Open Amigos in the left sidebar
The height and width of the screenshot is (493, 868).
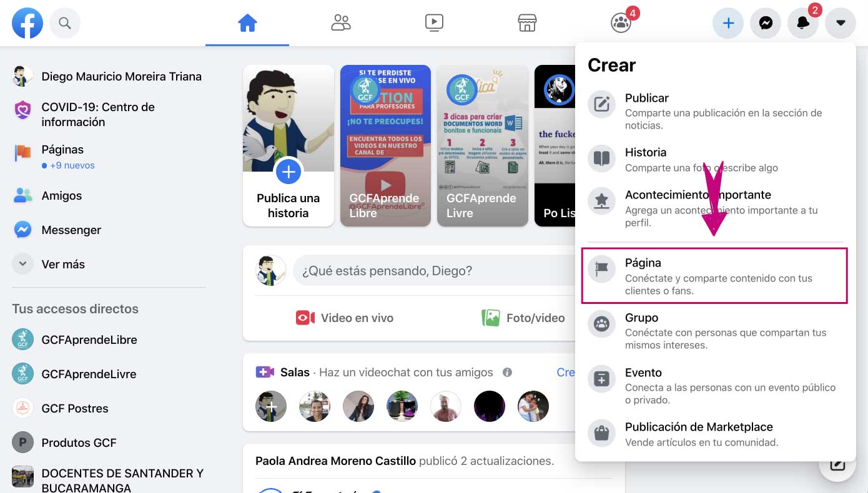pos(107,196)
